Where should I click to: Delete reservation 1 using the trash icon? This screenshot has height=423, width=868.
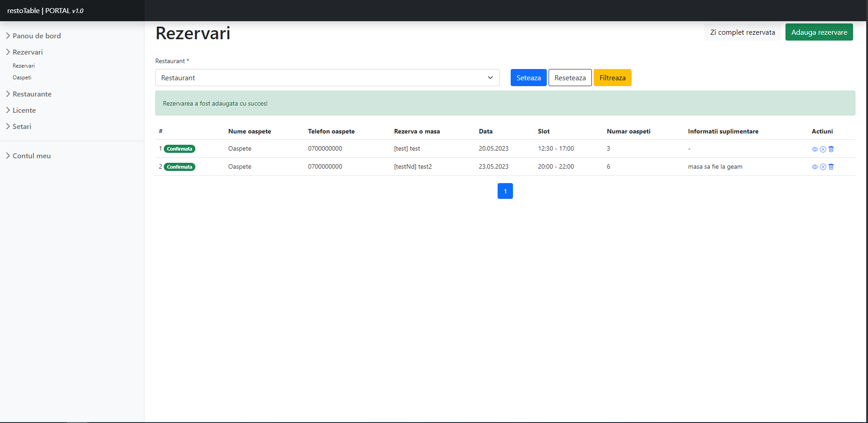[831, 149]
